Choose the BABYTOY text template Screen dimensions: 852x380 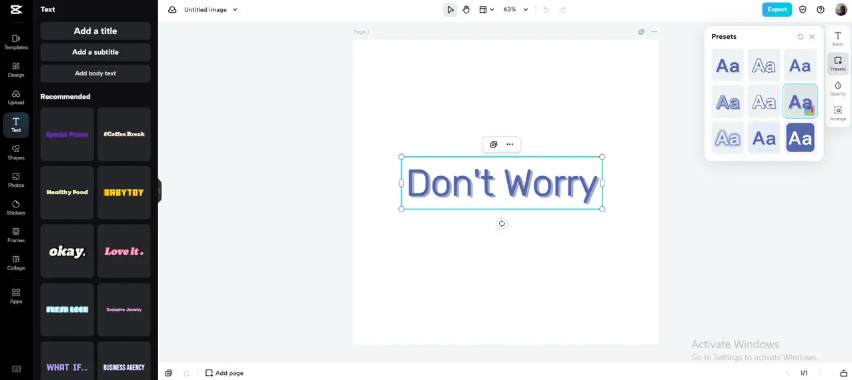click(124, 192)
